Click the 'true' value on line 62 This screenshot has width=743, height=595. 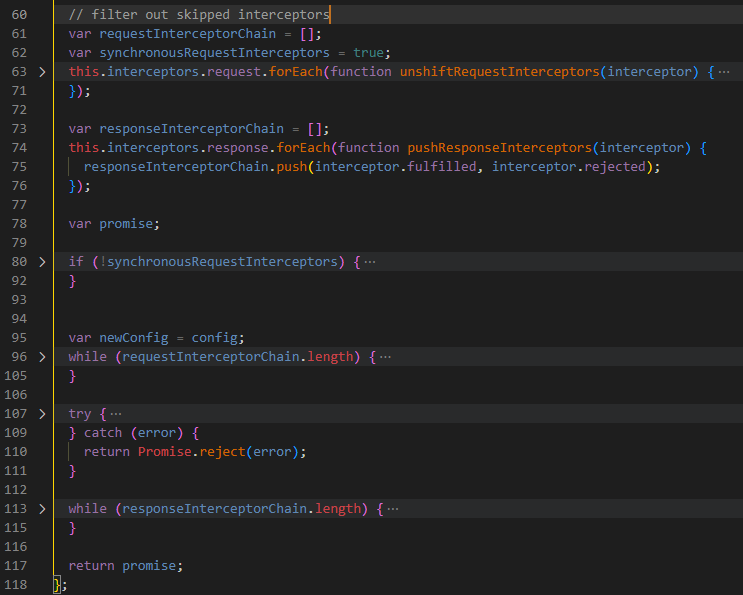point(370,53)
